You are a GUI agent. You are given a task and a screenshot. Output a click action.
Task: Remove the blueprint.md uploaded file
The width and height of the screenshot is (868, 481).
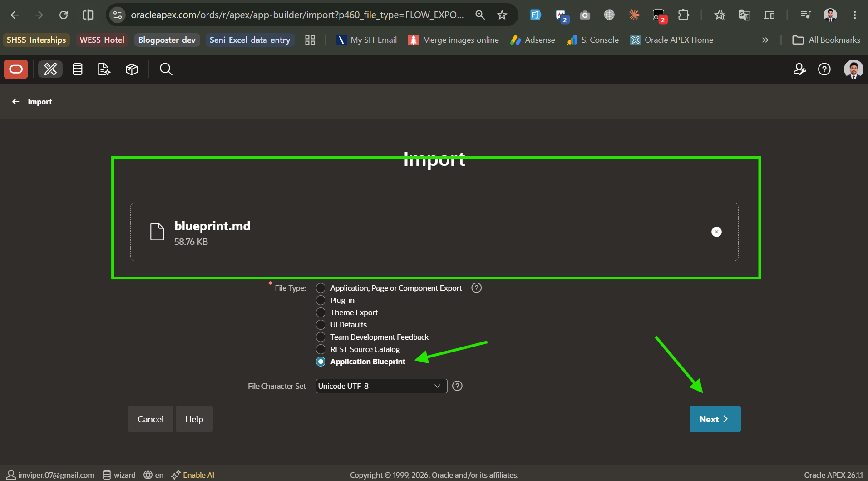[x=716, y=232]
